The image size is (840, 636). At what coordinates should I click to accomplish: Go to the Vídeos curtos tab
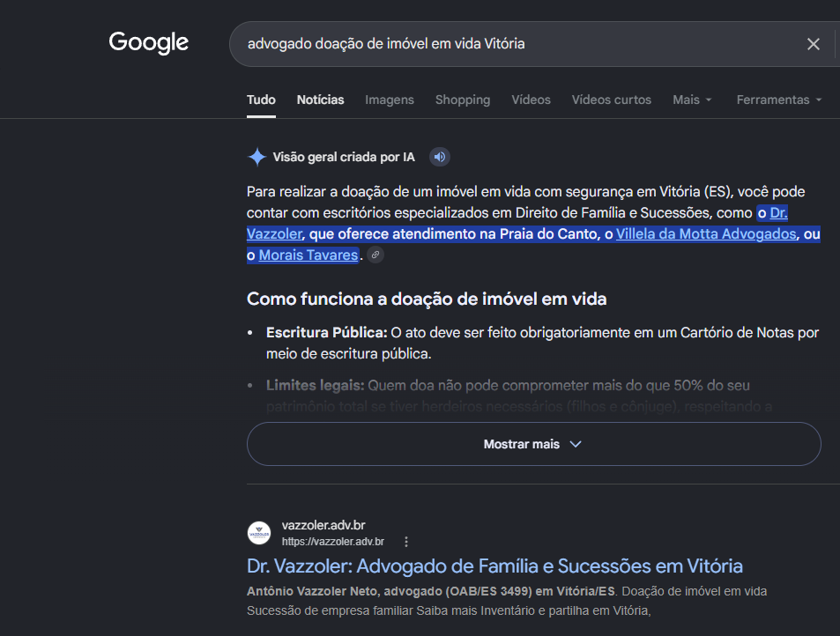coord(611,100)
